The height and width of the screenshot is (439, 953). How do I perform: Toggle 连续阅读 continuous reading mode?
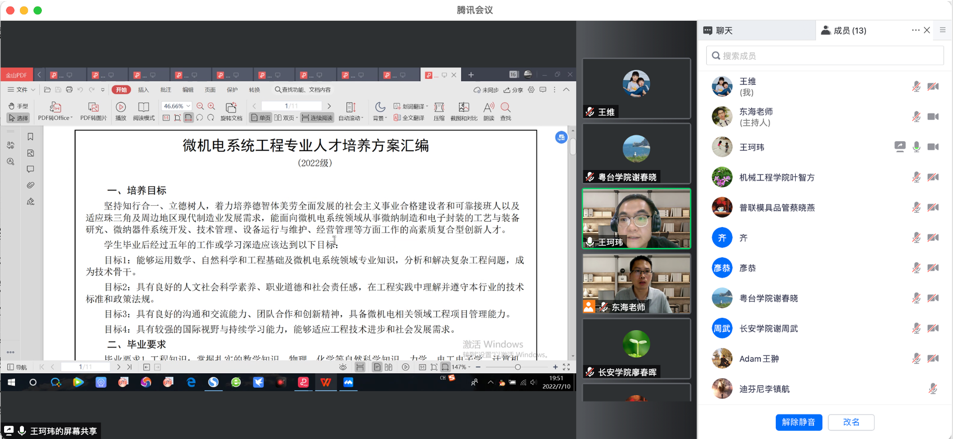(x=317, y=118)
